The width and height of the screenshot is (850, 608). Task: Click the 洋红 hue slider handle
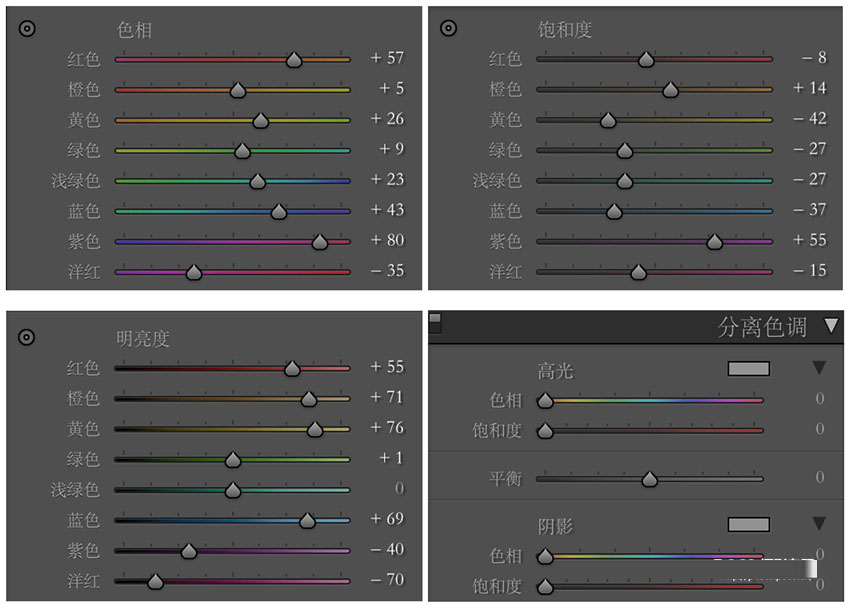coord(194,272)
